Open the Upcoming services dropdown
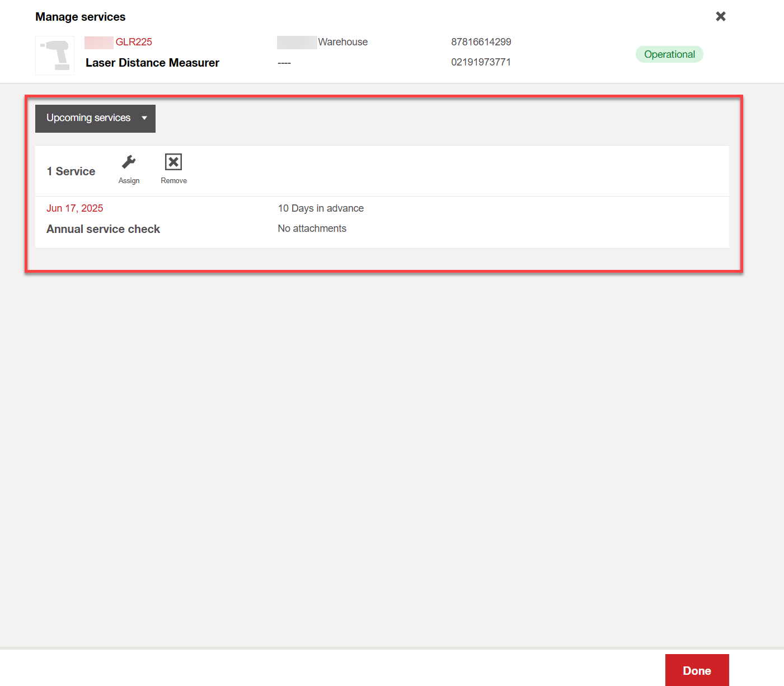Image resolution: width=784 pixels, height=686 pixels. point(88,118)
